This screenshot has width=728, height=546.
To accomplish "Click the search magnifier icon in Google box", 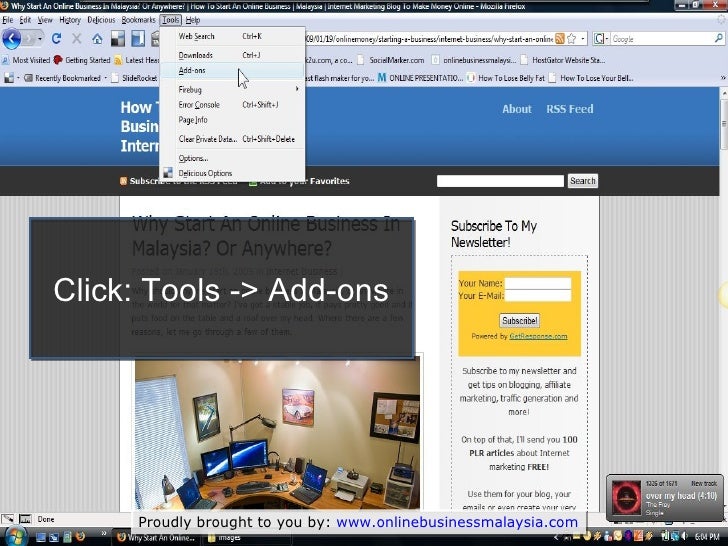I will pos(719,39).
